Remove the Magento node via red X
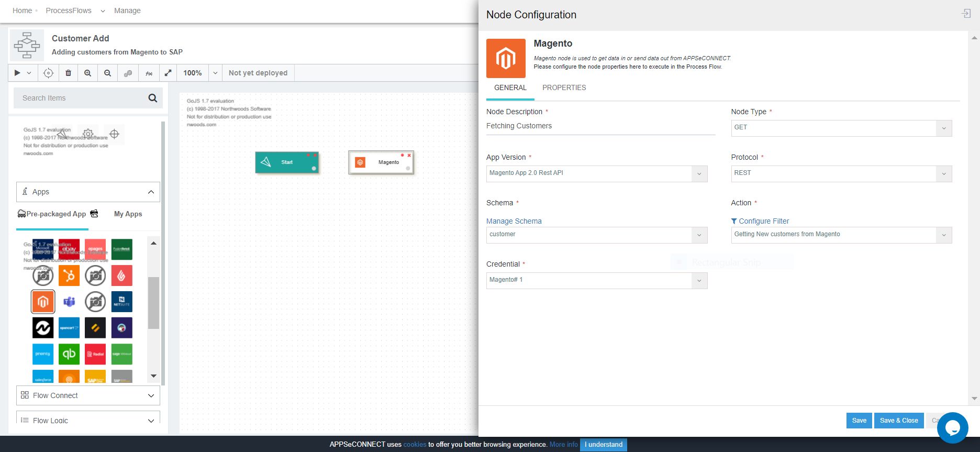The height and width of the screenshot is (452, 980). pyautogui.click(x=409, y=155)
